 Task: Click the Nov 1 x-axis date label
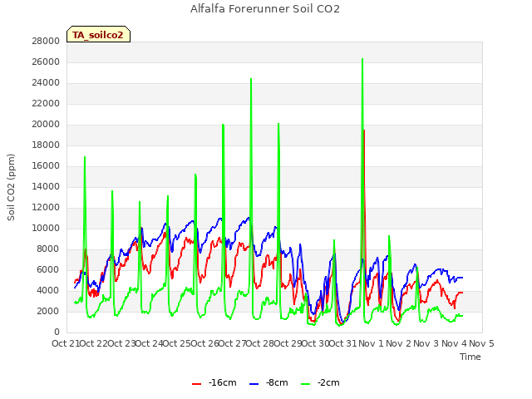(371, 343)
